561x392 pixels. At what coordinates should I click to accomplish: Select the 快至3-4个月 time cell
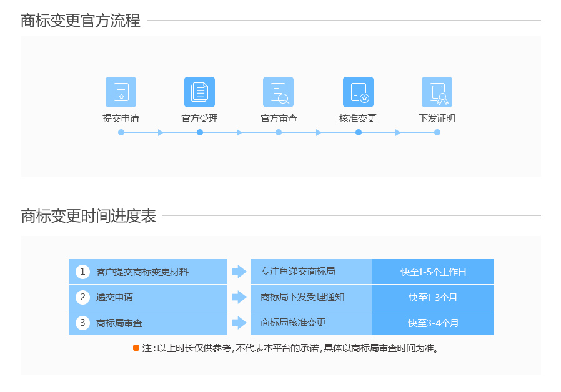pyautogui.click(x=433, y=323)
